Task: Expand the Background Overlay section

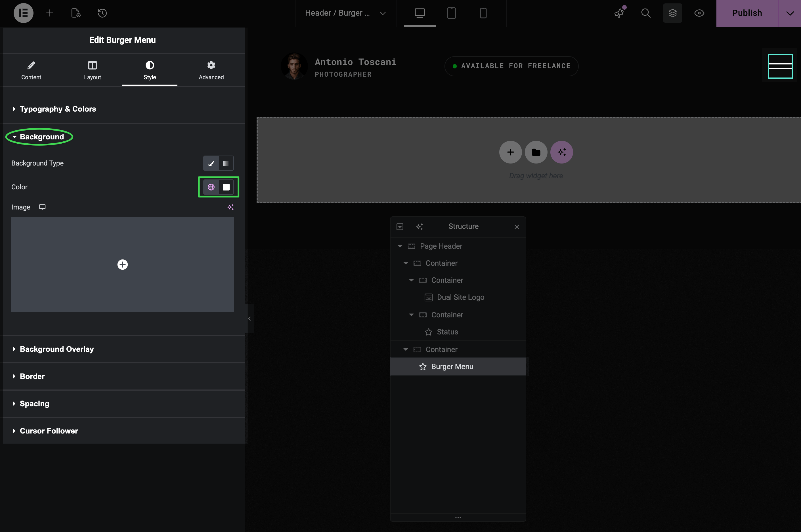Action: [57, 349]
